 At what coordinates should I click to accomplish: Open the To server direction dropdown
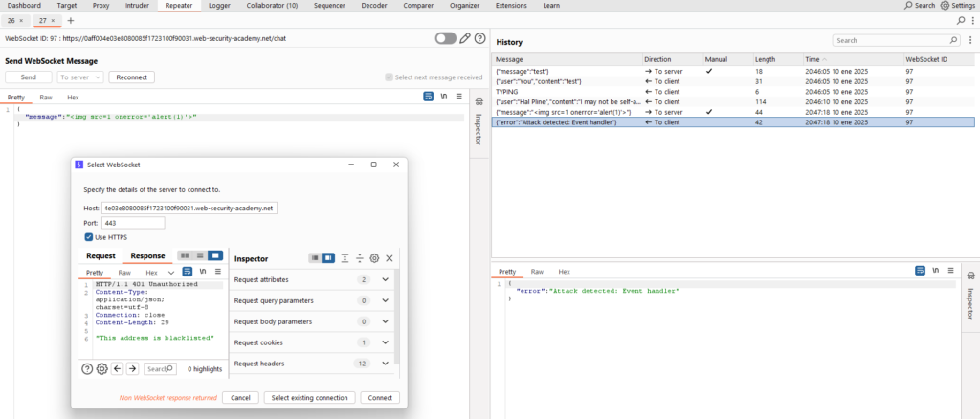click(x=80, y=77)
